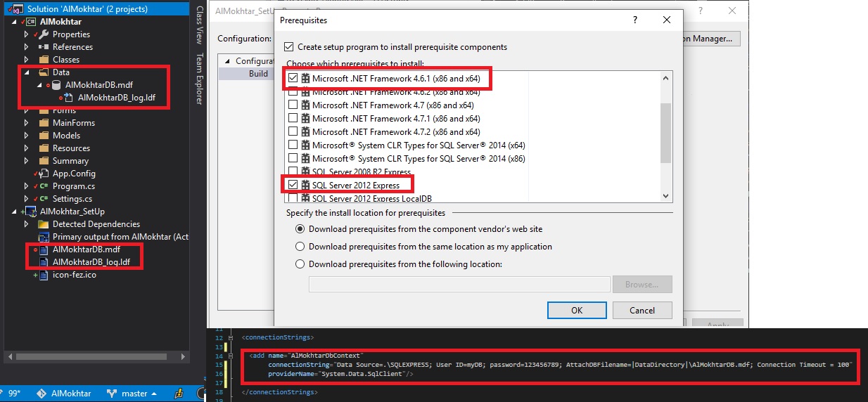Expand the Detected Dependencies node
Screen dimensions: 868x402
(27, 224)
